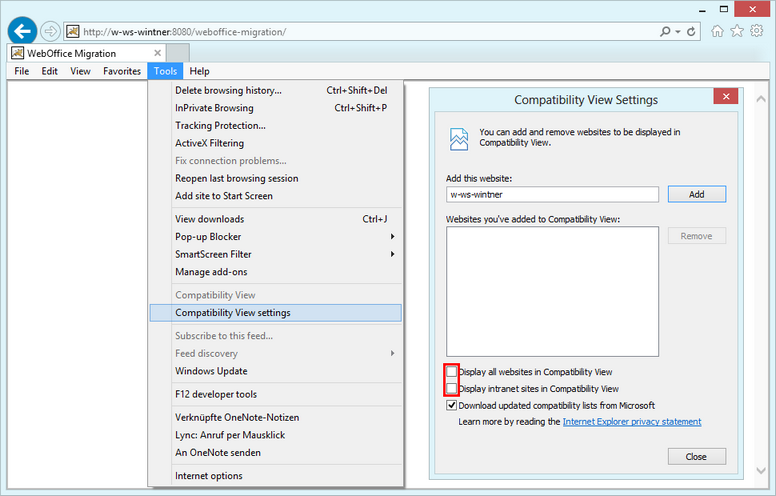Choose Windows Update

276,371
